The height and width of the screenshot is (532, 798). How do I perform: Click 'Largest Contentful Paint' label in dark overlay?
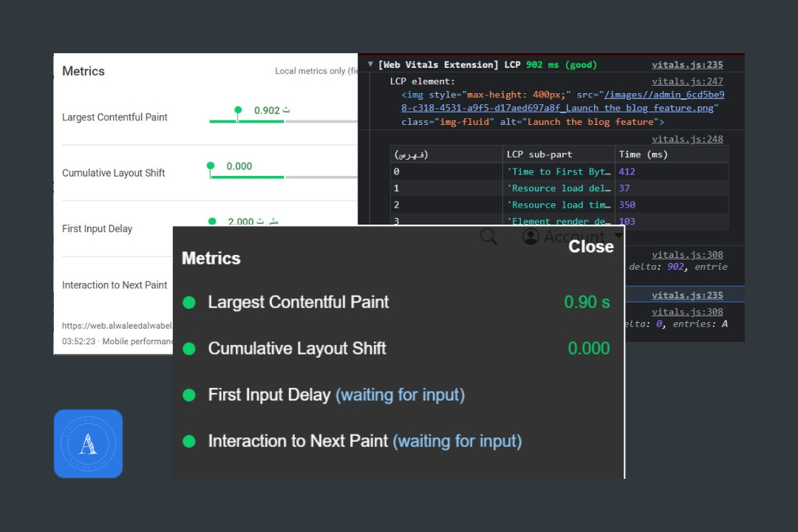299,302
